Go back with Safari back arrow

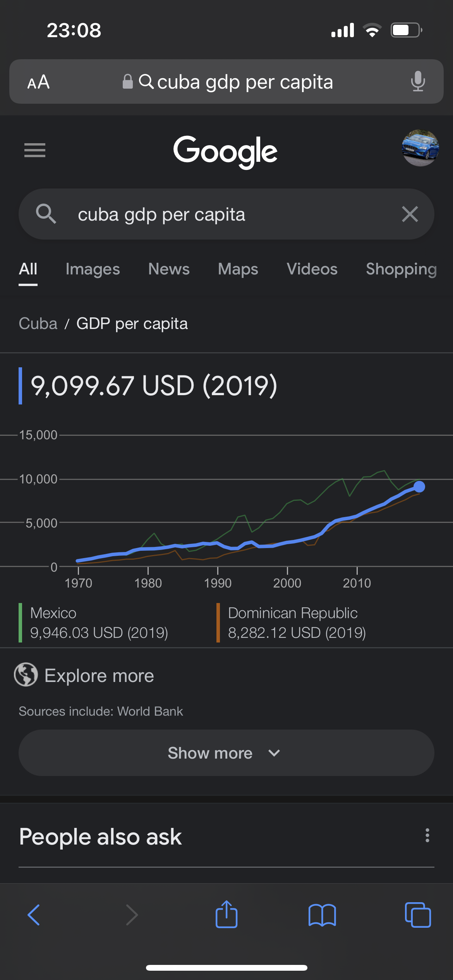pyautogui.click(x=34, y=915)
